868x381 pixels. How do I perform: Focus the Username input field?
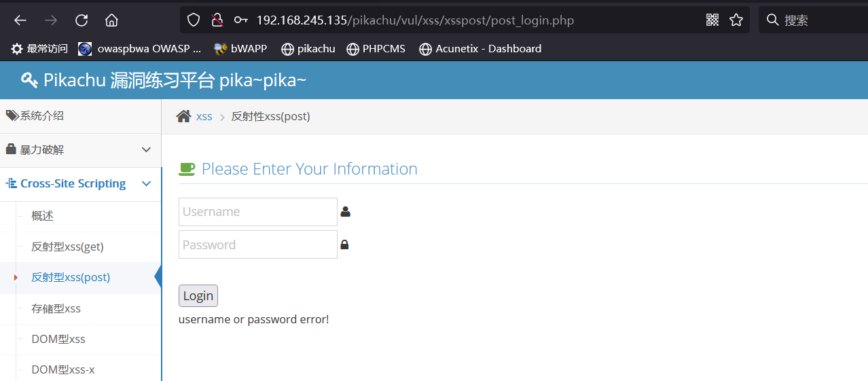click(x=257, y=212)
